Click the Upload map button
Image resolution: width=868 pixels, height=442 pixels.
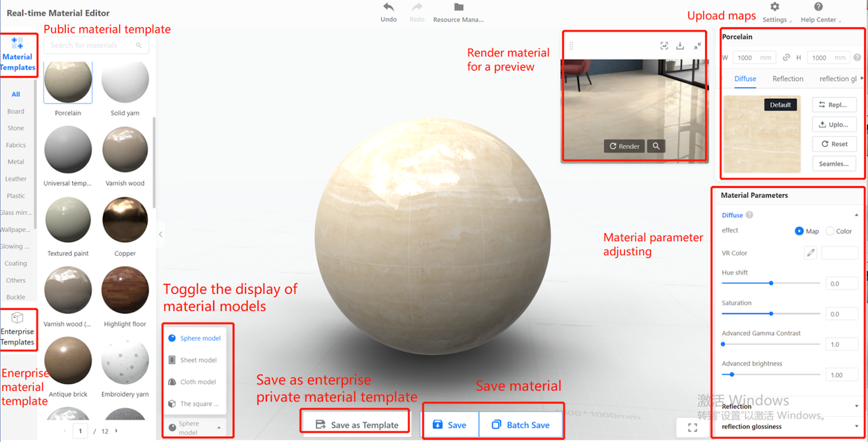click(x=834, y=124)
